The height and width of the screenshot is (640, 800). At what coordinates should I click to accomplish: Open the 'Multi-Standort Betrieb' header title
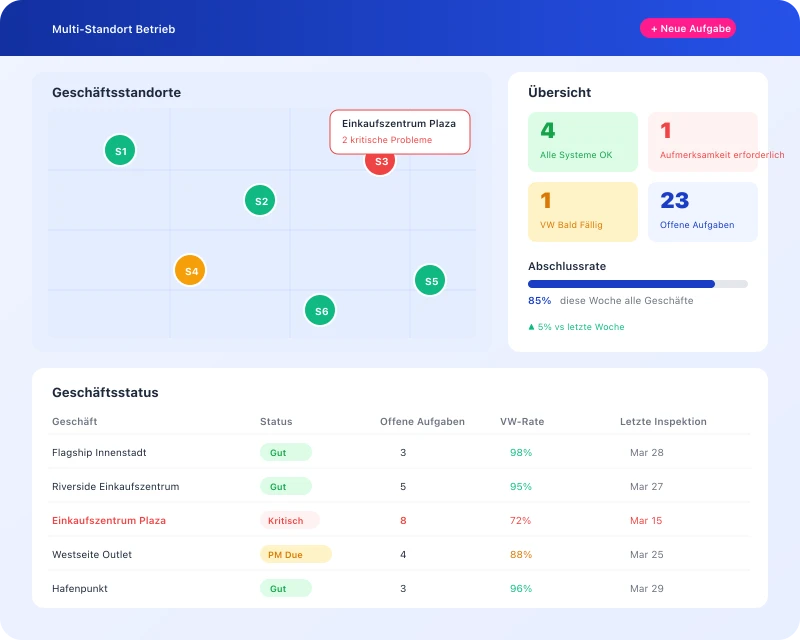[x=113, y=29]
